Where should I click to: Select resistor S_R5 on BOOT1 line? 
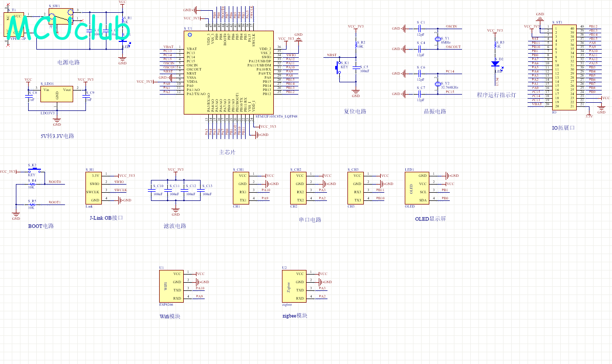(32, 204)
